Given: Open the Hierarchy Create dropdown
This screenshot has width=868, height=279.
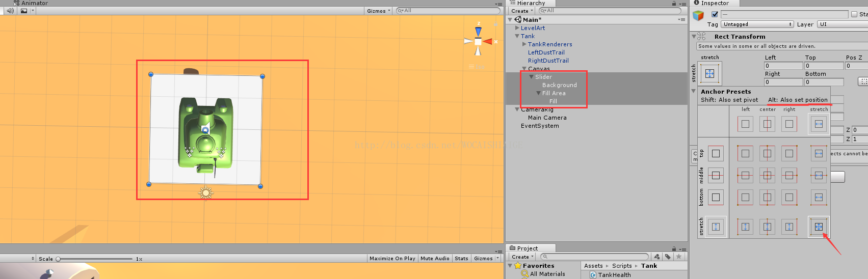Looking at the screenshot, I should coord(522,11).
